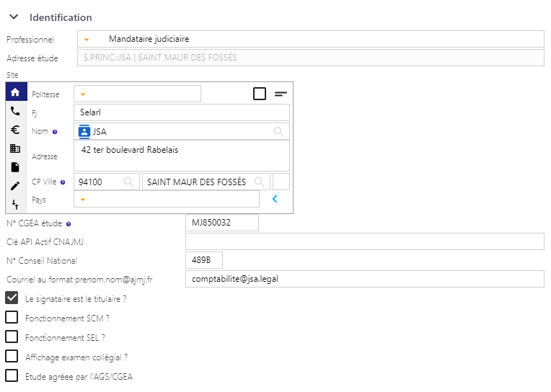
Task: Switch to the phone contact icon tab
Action: point(15,111)
